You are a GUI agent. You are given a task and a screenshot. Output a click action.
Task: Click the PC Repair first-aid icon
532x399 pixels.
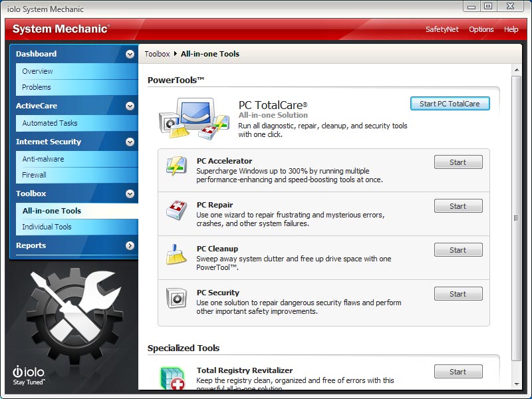click(x=176, y=211)
